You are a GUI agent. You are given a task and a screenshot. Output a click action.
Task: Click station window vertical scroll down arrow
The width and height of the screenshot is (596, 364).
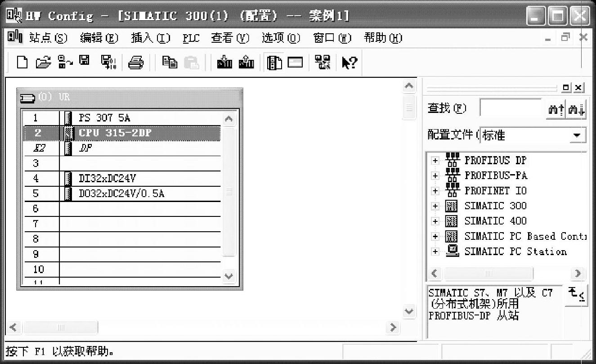click(409, 311)
